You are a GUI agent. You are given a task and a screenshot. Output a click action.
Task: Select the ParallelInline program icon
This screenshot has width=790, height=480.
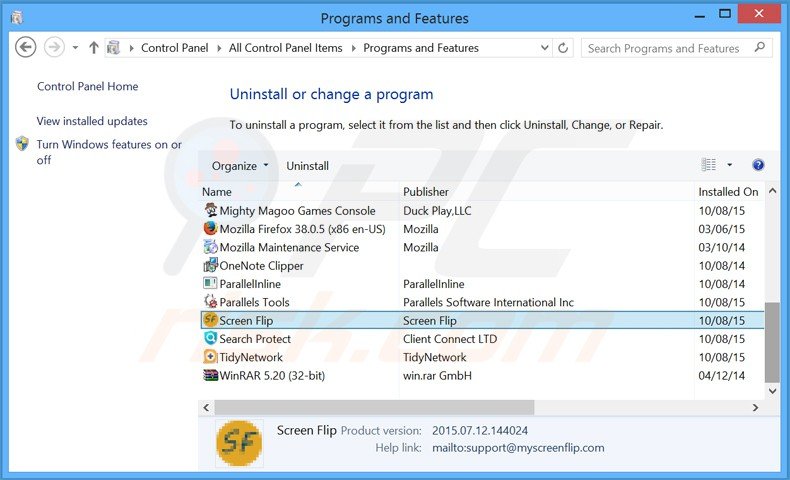[x=211, y=284]
